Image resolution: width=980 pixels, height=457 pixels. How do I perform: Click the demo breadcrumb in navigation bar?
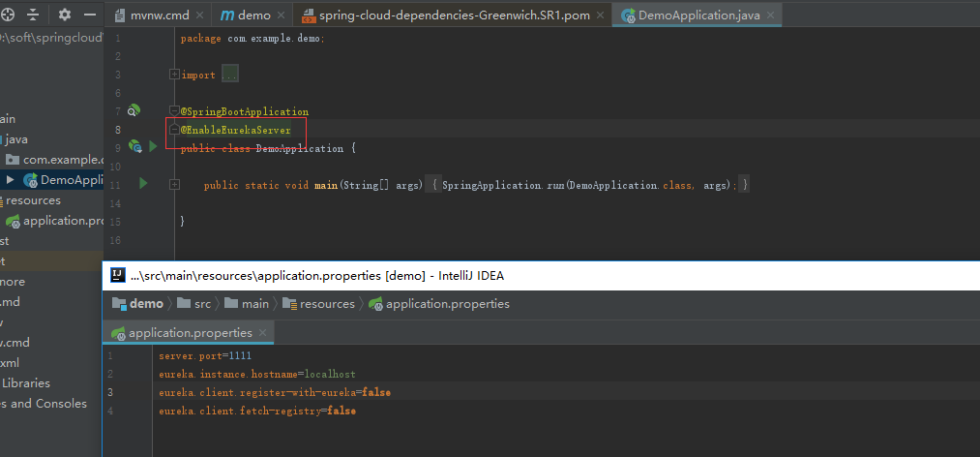(146, 304)
